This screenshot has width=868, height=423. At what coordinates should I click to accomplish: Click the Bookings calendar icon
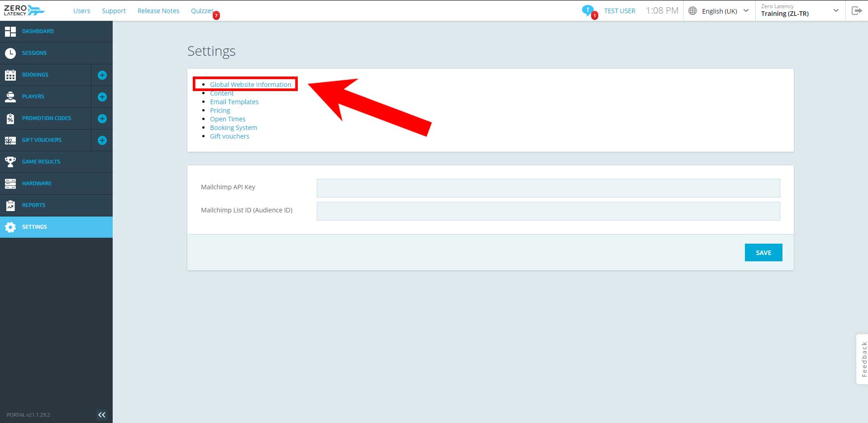[x=10, y=75]
